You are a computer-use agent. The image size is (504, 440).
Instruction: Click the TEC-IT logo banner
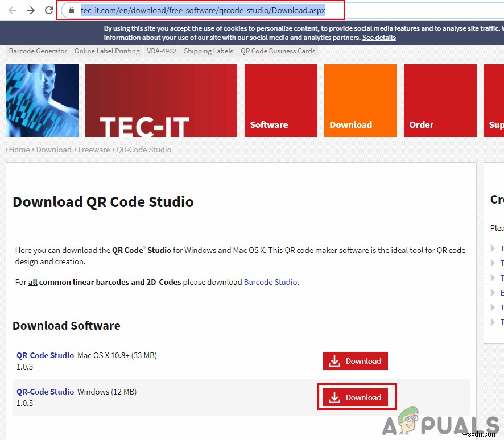coord(161,101)
